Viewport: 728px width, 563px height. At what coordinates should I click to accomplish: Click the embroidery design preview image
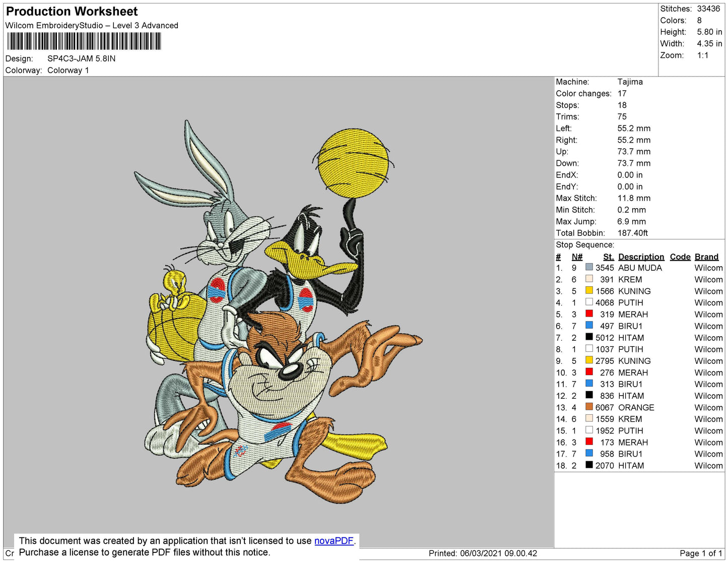click(278, 311)
